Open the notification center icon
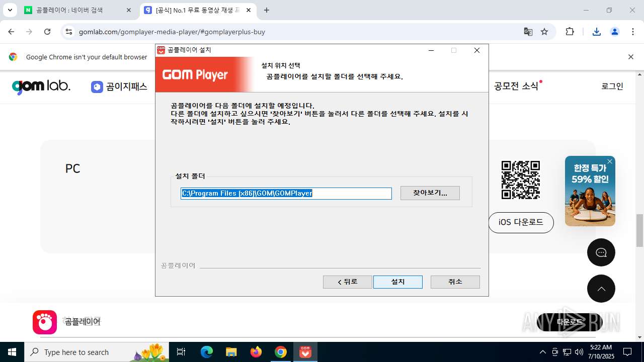 tap(627, 352)
